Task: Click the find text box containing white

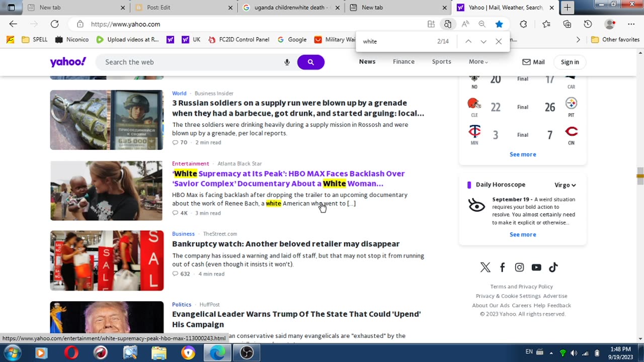Action: point(397,42)
